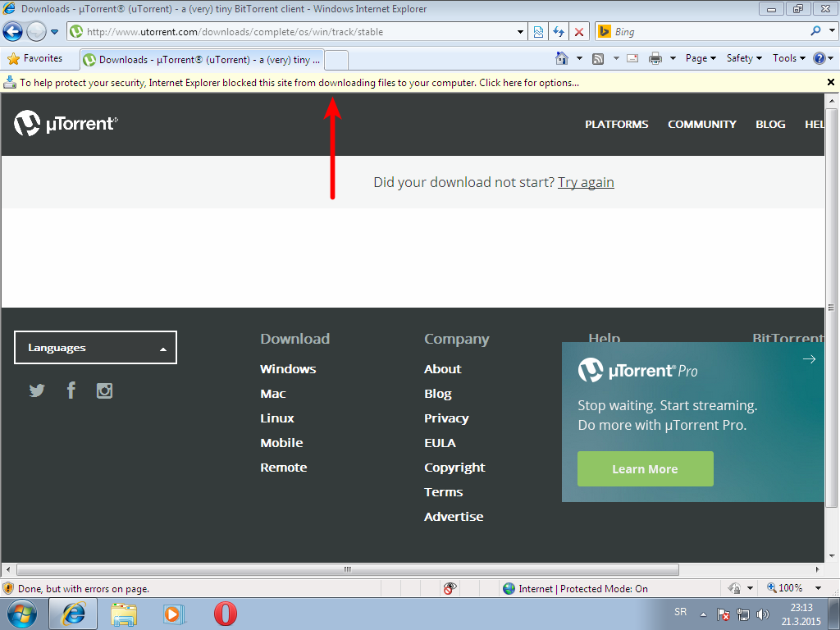Open Windows Media Player taskbar icon

tap(174, 614)
